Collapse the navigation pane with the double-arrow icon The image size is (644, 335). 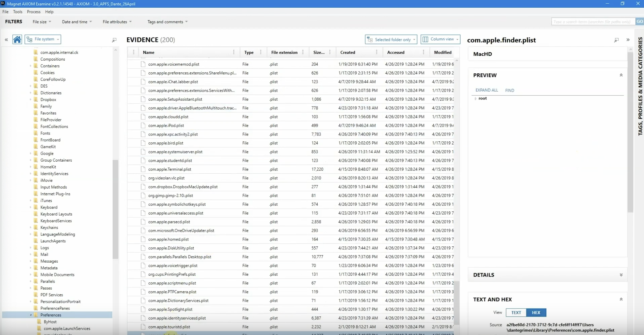[x=6, y=39]
